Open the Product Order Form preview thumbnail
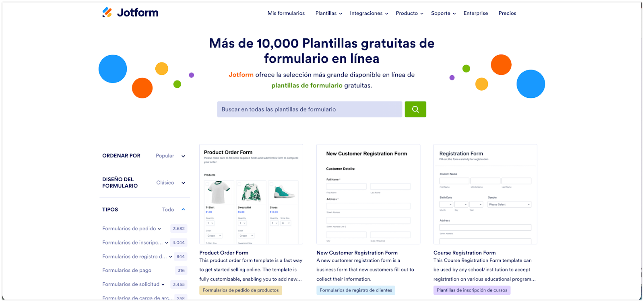The width and height of the screenshot is (644, 302). (251, 194)
